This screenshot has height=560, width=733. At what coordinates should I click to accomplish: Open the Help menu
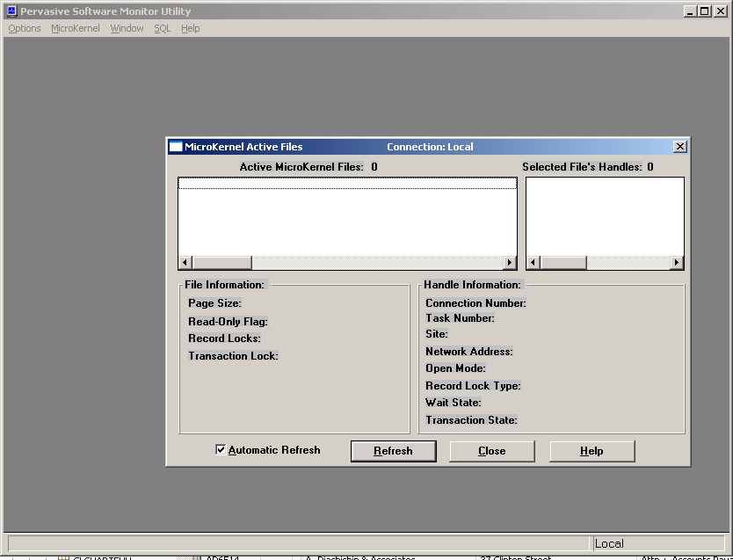(x=190, y=28)
